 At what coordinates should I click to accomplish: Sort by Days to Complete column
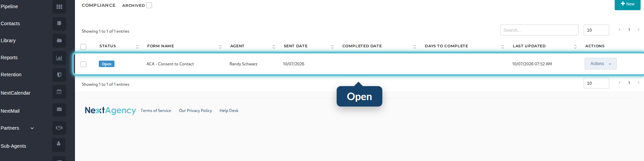(x=503, y=47)
